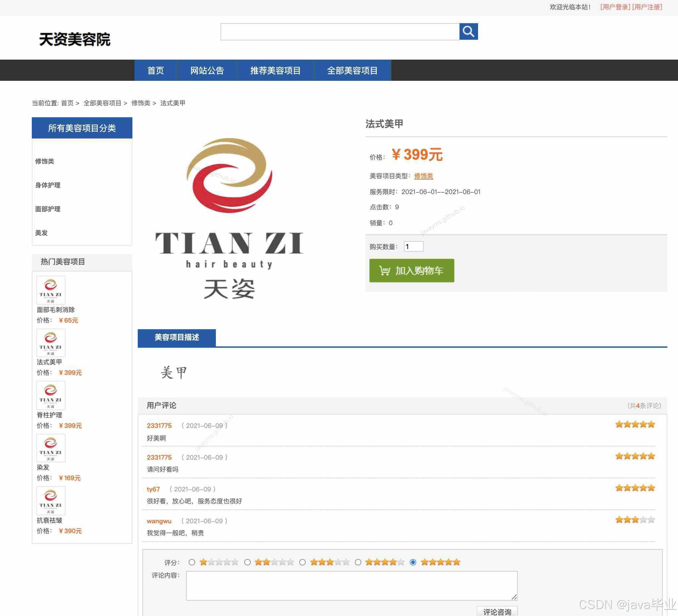Submit the review with 评论咨询 button
This screenshot has height=616, width=678.
[497, 612]
